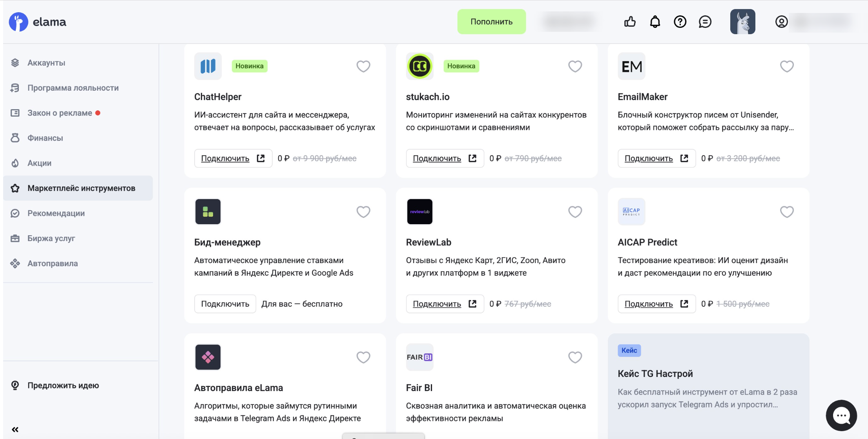Image resolution: width=868 pixels, height=439 pixels.
Task: Click the Предложить идею lightbulb icon
Action: click(15, 386)
